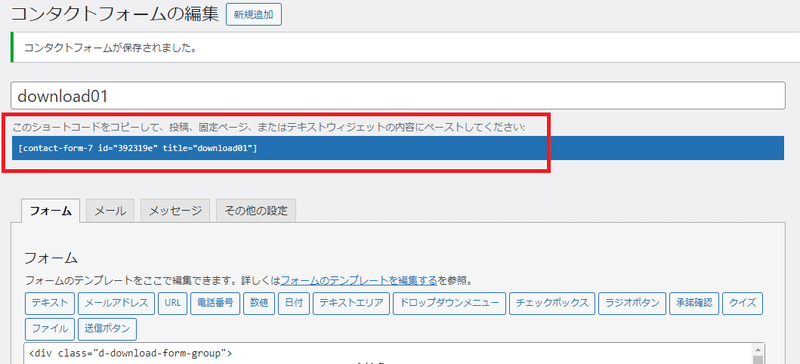Add a チェックボックス tag
This screenshot has height=364, width=800.
point(552,303)
